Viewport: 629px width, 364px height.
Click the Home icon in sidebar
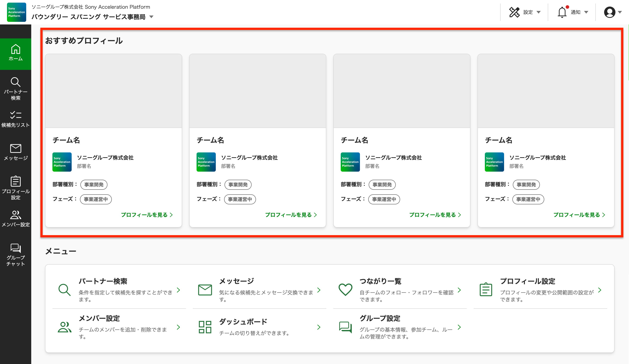pos(16,49)
